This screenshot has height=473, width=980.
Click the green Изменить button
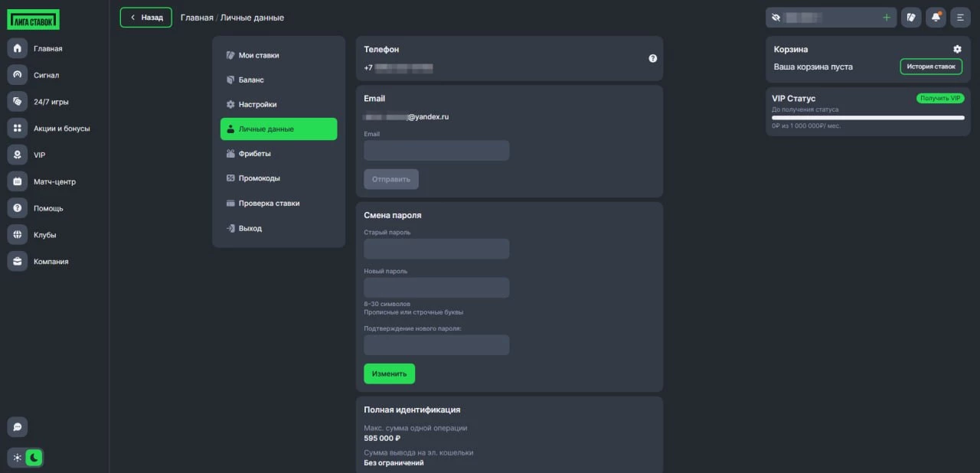[x=389, y=374]
